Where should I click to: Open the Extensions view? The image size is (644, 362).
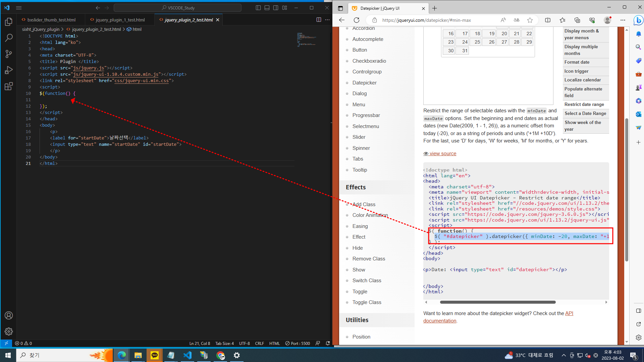(9, 86)
